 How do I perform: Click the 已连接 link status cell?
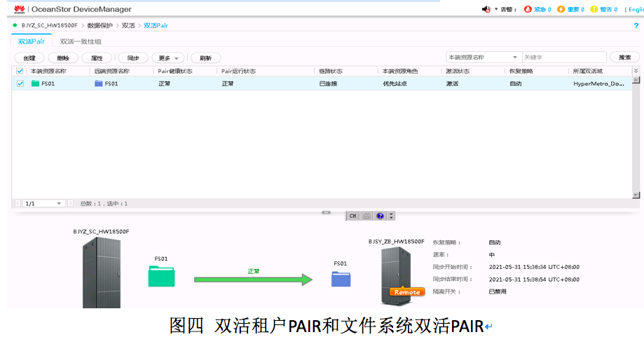[328, 83]
